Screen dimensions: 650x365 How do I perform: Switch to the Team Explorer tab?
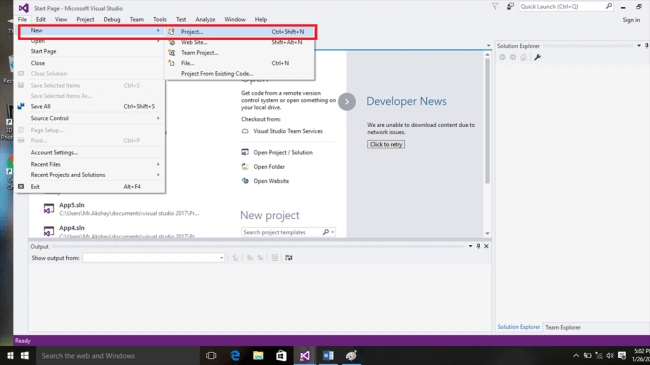pyautogui.click(x=563, y=327)
